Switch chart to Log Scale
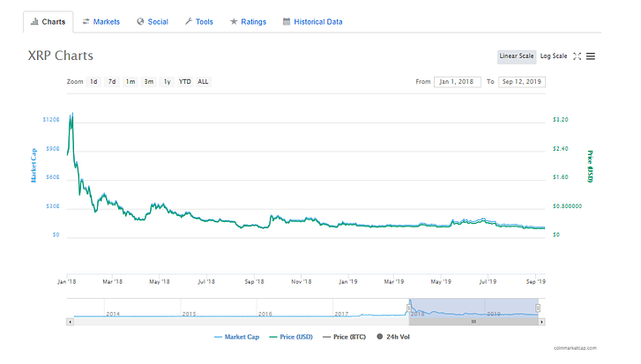 coord(554,56)
